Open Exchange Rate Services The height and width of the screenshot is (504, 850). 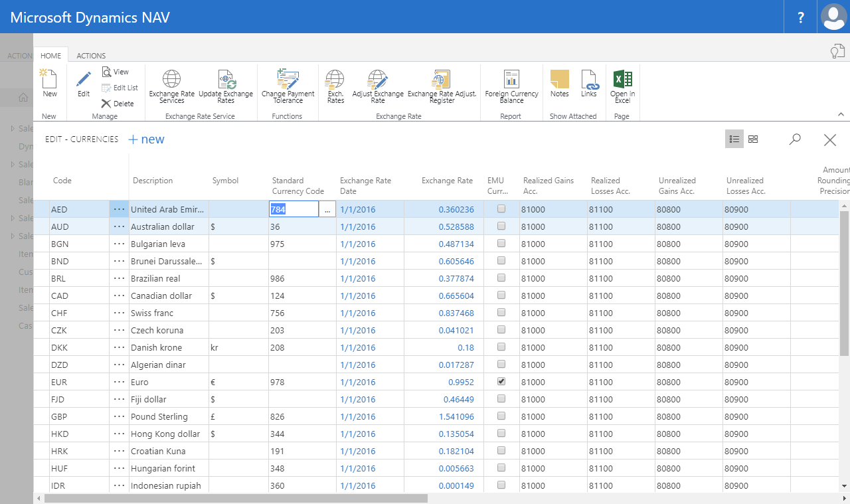pyautogui.click(x=172, y=87)
